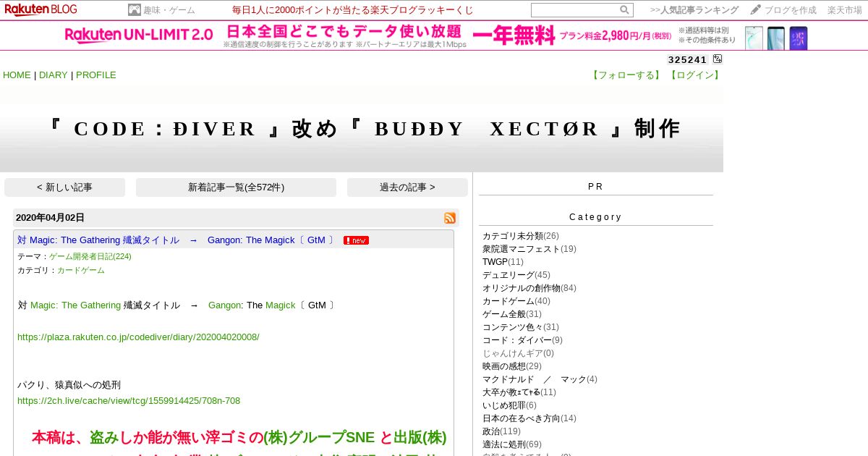
Task: Go to 過去の記事 > button
Action: click(x=407, y=187)
